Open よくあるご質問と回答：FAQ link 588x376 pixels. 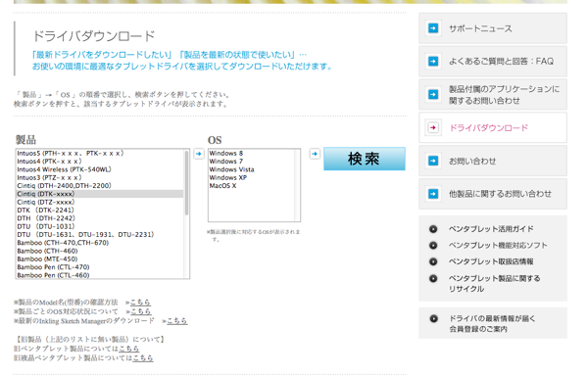click(493, 61)
